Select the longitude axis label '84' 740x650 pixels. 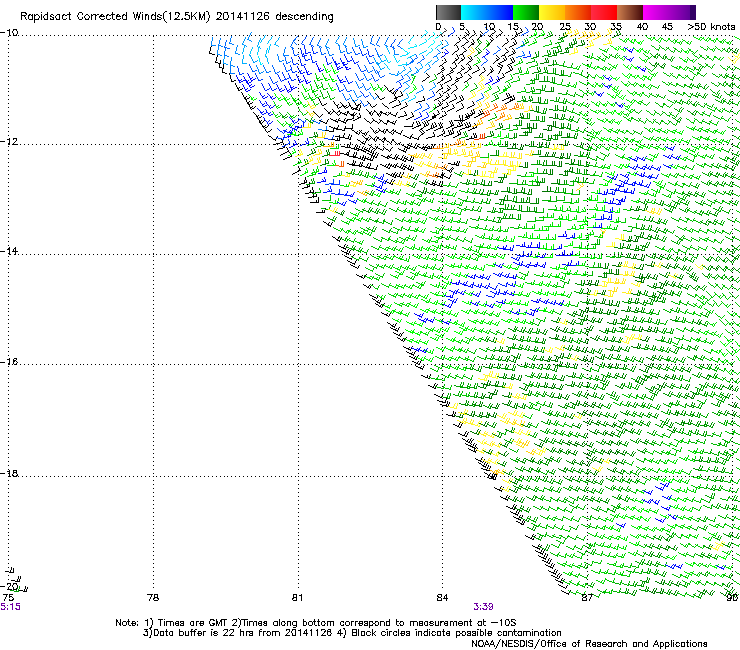coord(442,598)
